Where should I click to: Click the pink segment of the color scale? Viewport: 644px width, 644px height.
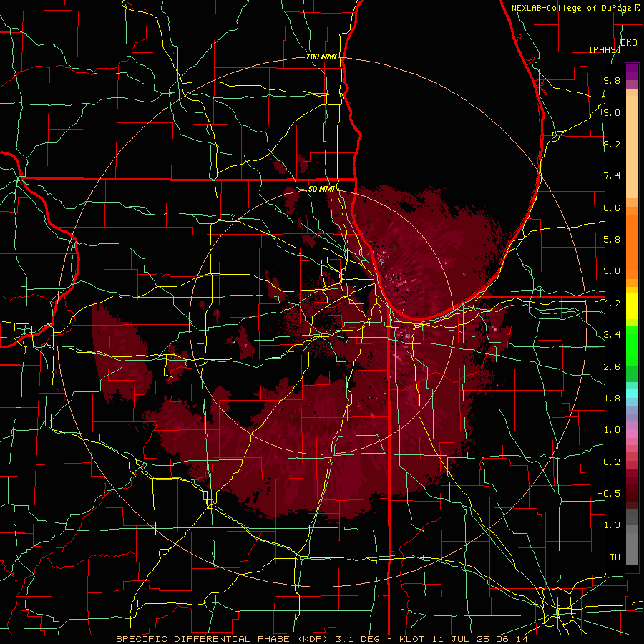coord(632,434)
